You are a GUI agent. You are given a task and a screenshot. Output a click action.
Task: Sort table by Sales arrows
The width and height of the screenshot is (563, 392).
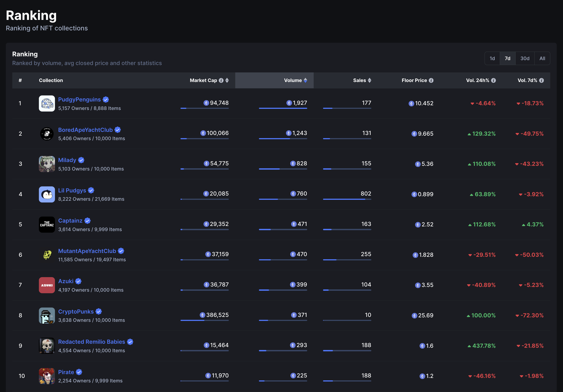370,80
